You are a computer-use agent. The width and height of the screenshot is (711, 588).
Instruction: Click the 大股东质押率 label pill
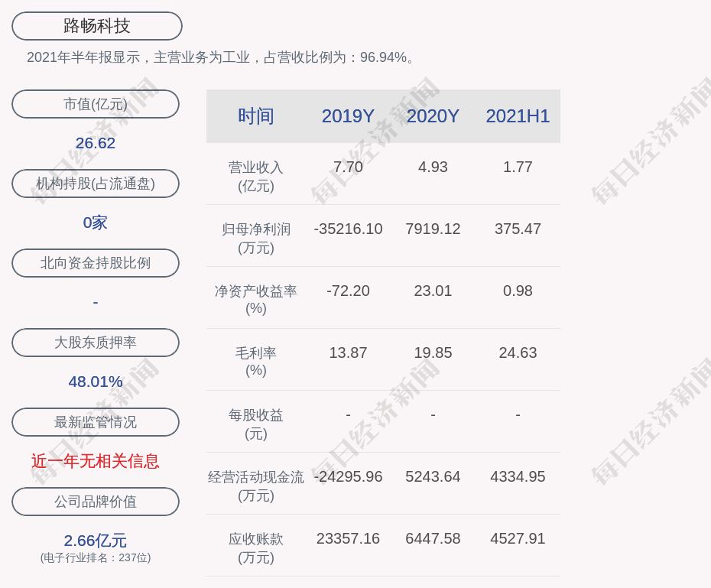96,343
